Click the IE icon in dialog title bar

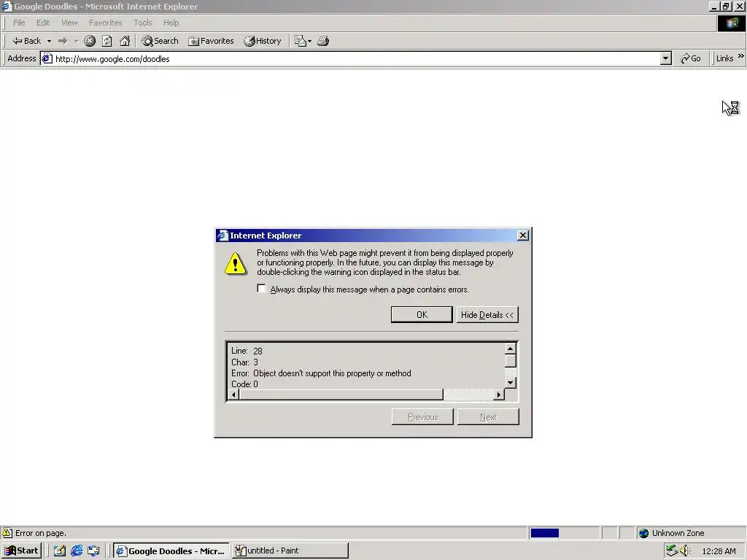pos(223,236)
